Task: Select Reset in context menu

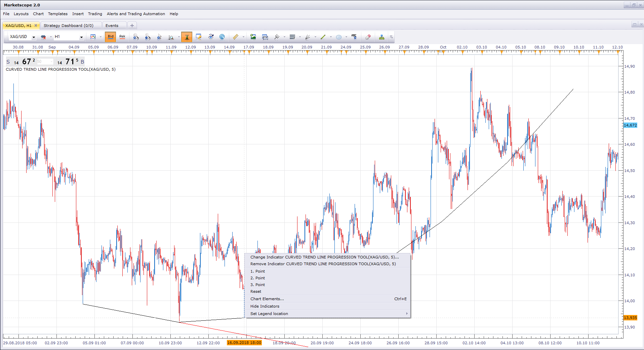Action: click(256, 291)
